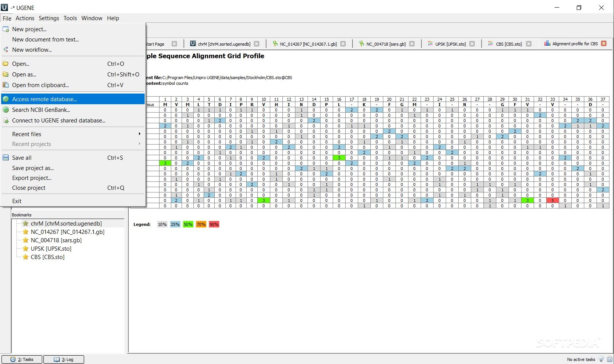Click the red cell with value 5
Screen dimensions: 614x364
click(552, 200)
